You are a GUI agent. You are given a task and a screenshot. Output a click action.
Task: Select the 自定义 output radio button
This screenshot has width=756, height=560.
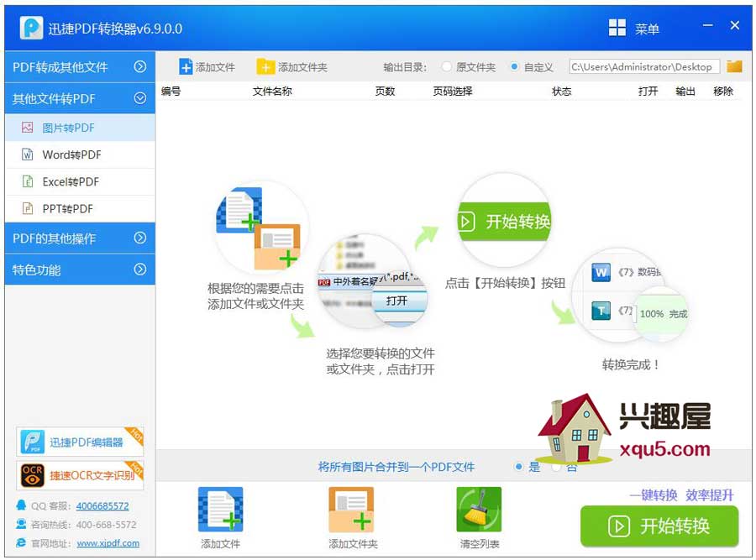(516, 67)
